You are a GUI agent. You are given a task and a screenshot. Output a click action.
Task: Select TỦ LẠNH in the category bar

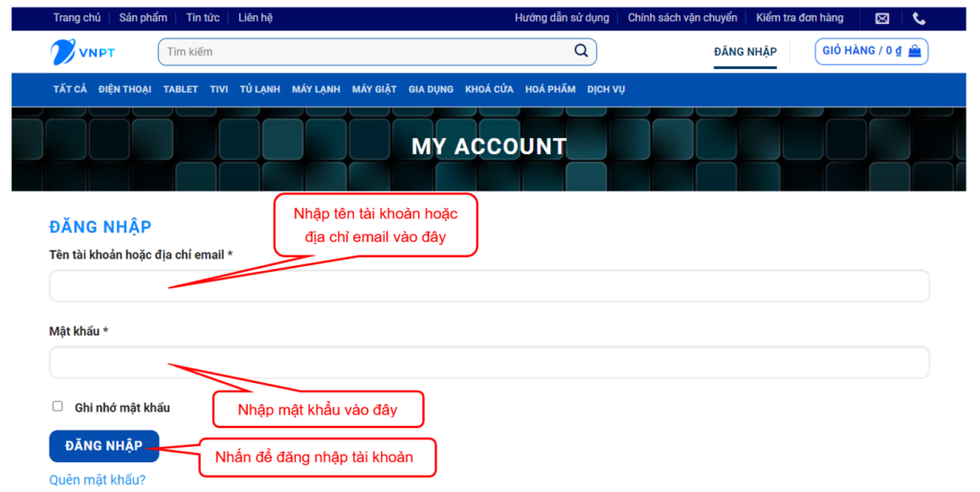259,89
